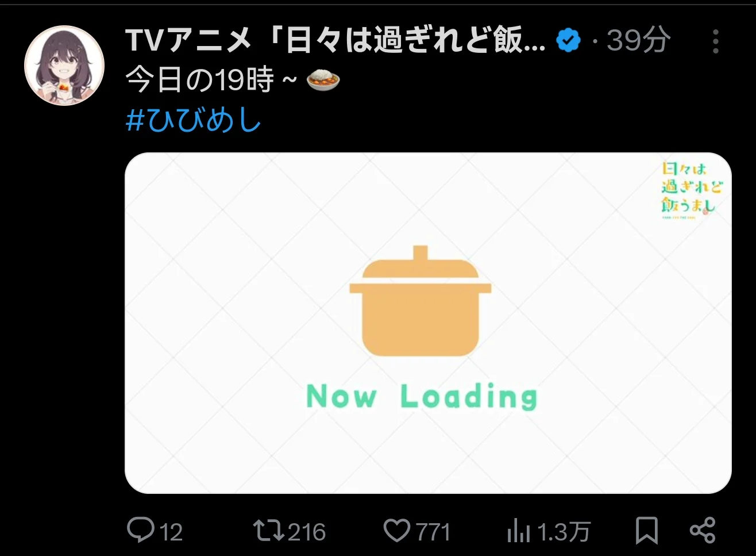
Task: Click the 39分 timestamp
Action: tap(639, 41)
